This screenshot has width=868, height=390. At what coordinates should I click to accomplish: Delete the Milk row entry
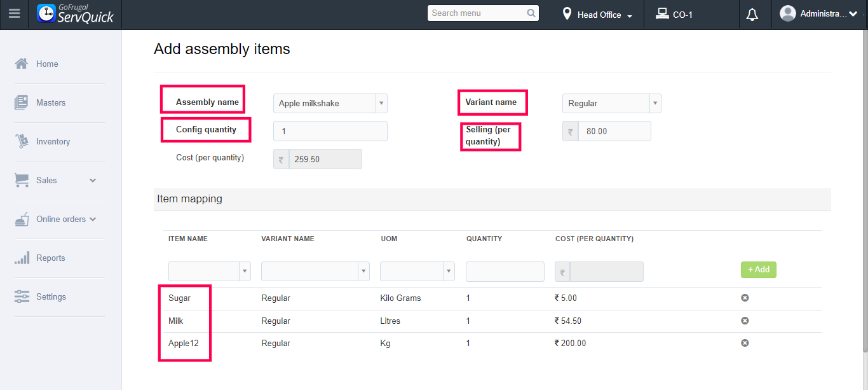tap(745, 321)
